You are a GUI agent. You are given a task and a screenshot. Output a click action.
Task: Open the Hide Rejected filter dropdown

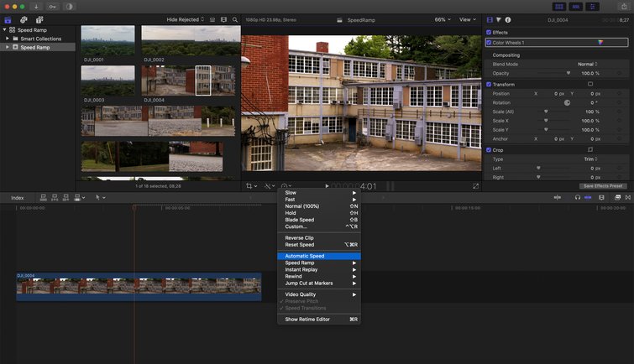click(x=184, y=19)
